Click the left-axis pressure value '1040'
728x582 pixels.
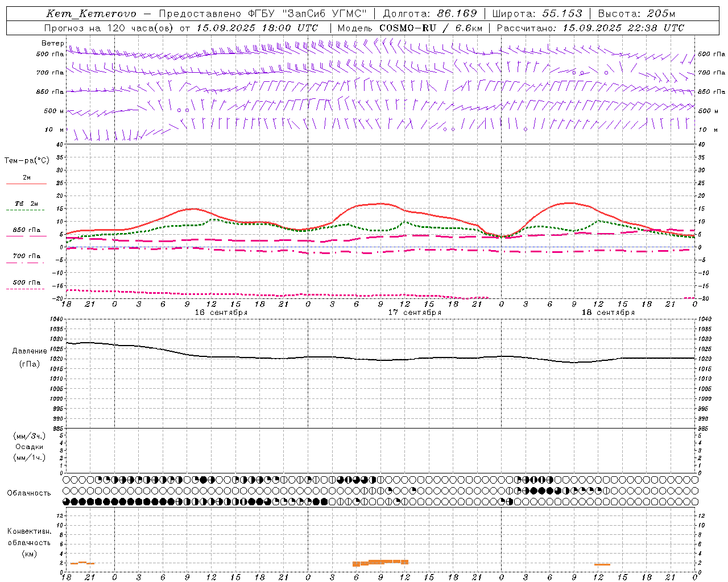point(56,319)
